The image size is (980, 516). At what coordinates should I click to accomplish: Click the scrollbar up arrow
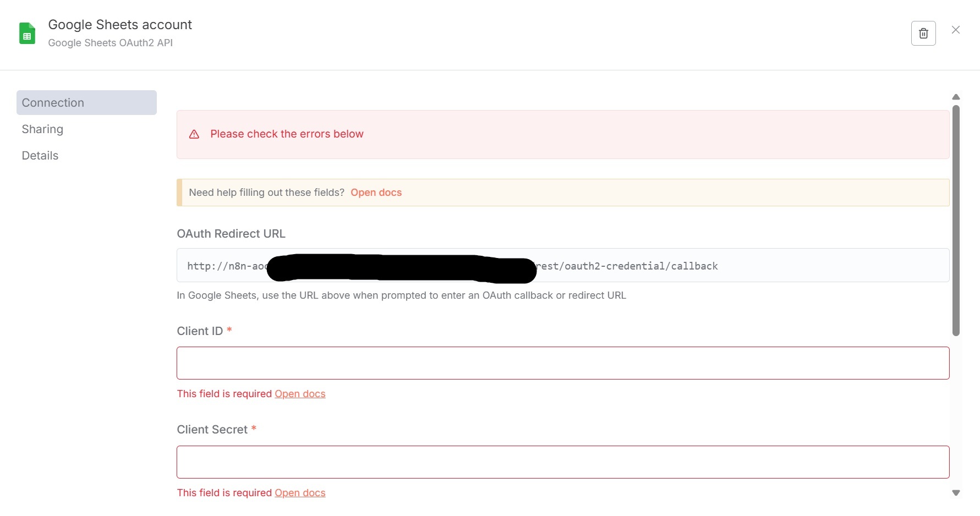coord(956,97)
